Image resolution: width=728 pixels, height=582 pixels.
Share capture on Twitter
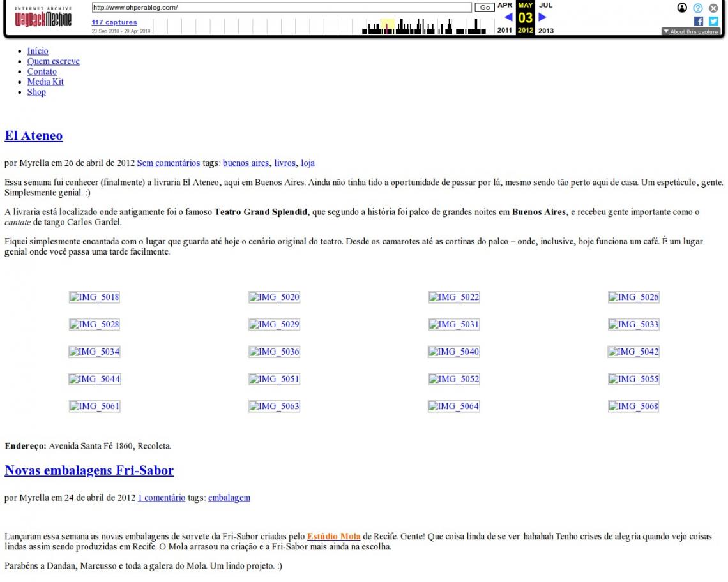click(x=713, y=21)
